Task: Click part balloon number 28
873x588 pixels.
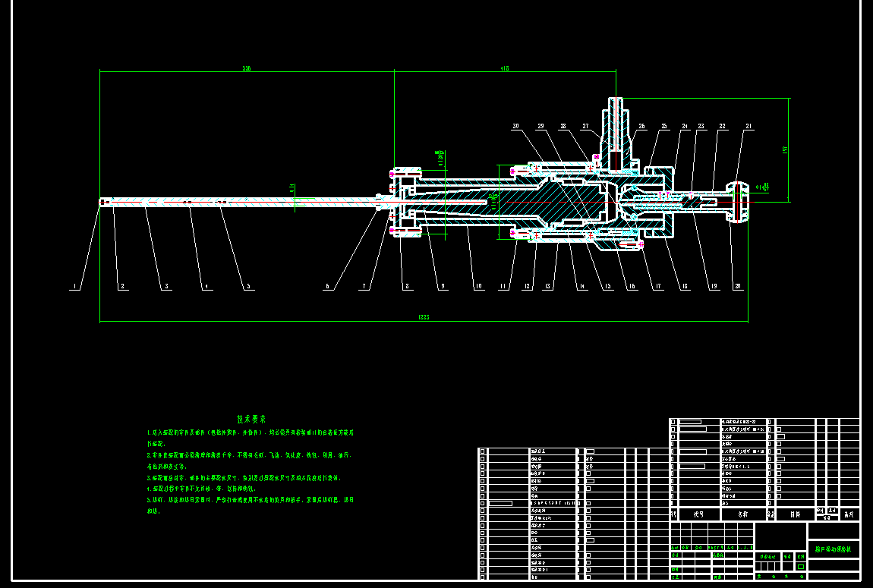Action: click(563, 126)
